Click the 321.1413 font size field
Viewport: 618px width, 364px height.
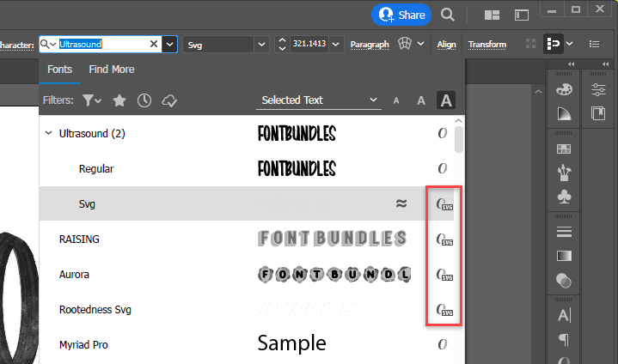point(309,44)
